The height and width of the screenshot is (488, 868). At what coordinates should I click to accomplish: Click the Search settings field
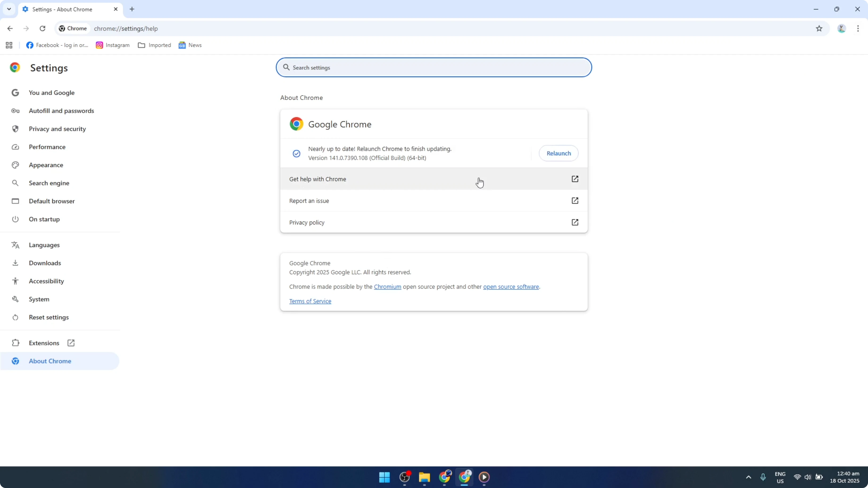click(x=433, y=67)
